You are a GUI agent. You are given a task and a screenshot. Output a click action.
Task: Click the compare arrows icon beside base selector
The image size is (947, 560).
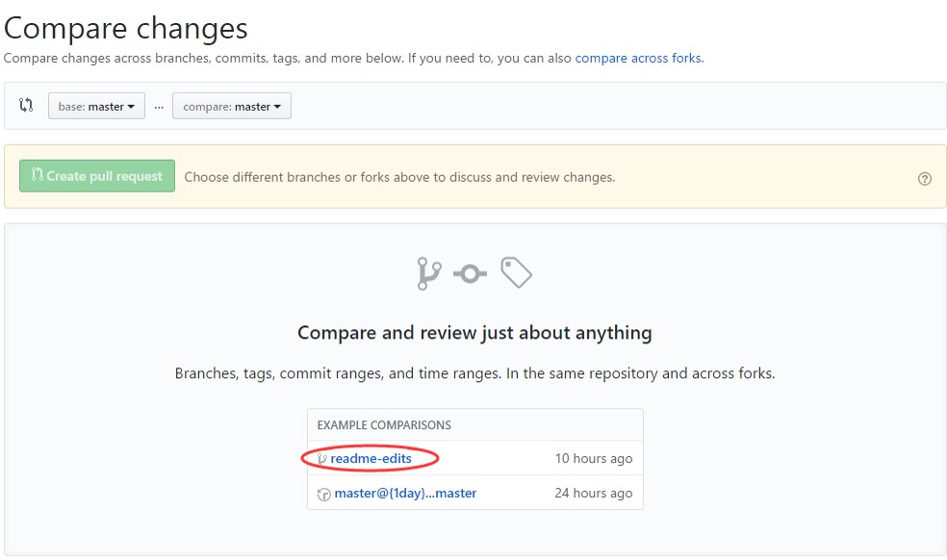click(26, 106)
